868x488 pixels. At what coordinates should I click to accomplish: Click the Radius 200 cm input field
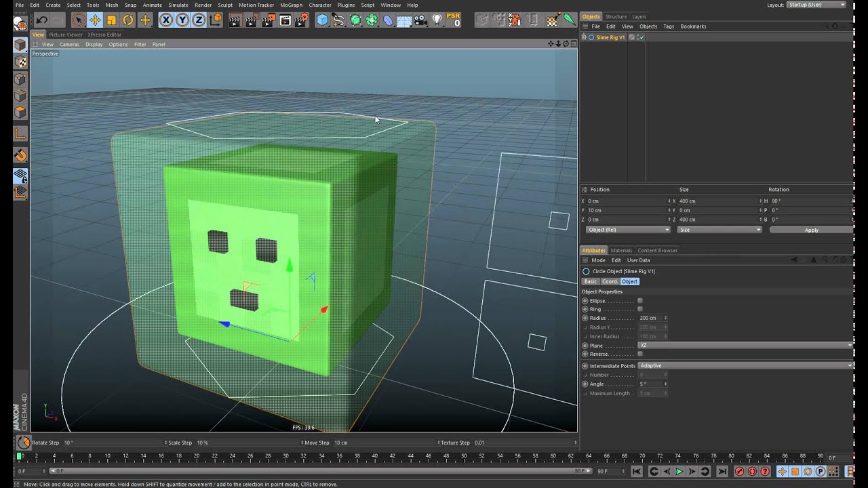point(652,318)
